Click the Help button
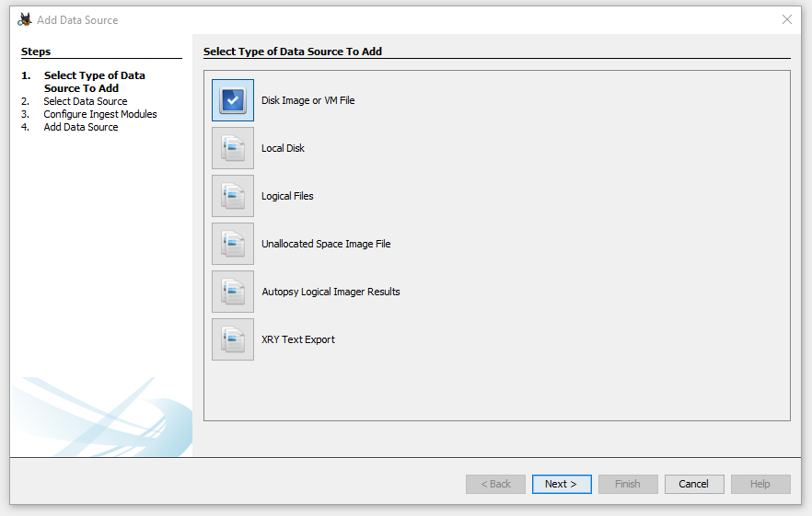 pos(760,484)
